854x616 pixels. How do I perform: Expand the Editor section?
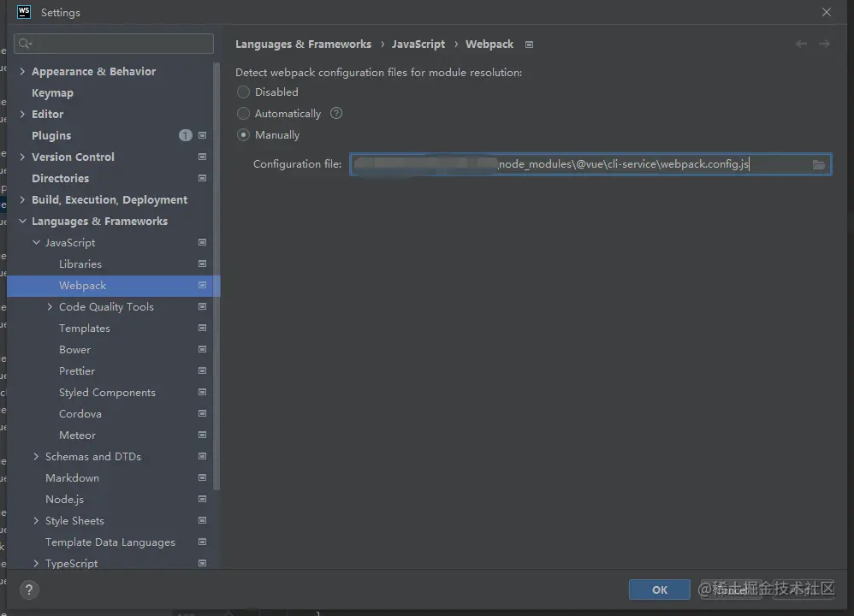pos(22,114)
